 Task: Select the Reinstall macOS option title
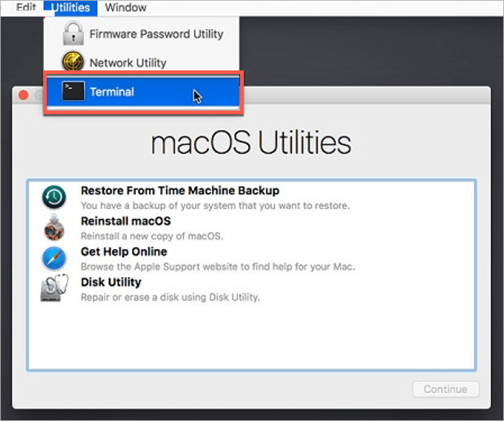[126, 221]
